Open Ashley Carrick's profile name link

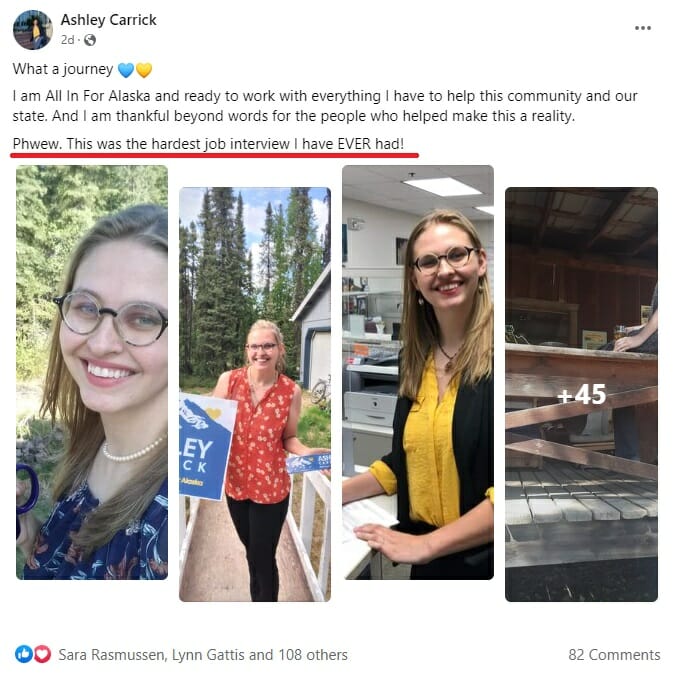[x=108, y=20]
